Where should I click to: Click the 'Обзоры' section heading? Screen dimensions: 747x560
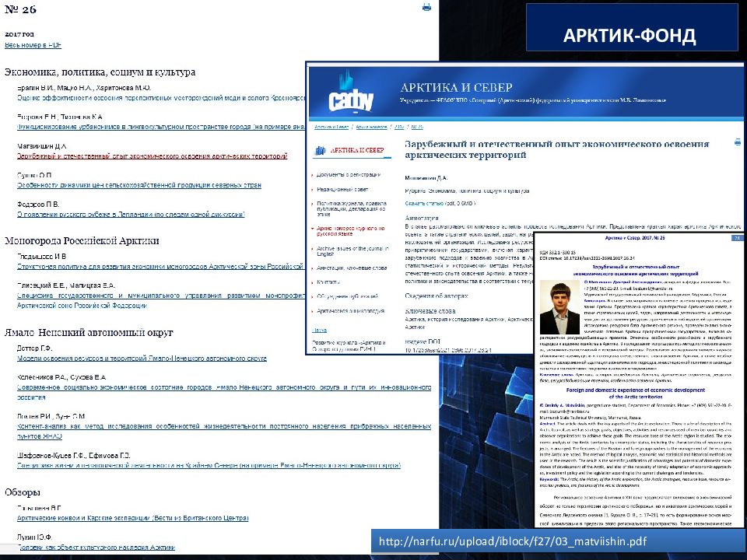[x=23, y=492]
